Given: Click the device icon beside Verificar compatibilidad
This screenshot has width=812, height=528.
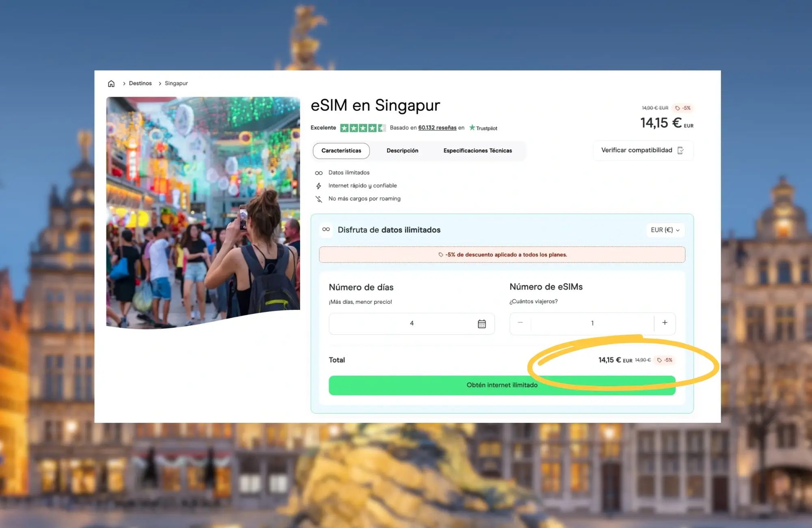Looking at the screenshot, I should coord(681,151).
